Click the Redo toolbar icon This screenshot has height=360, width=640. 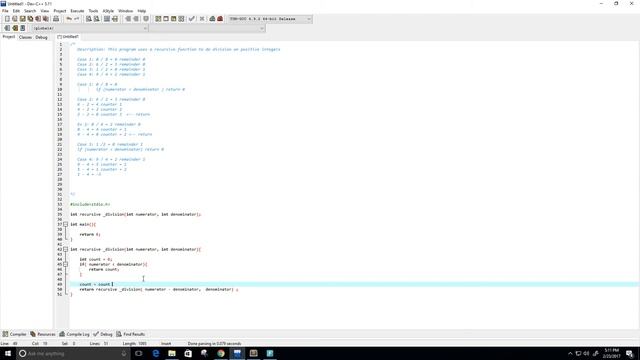tap(76, 19)
